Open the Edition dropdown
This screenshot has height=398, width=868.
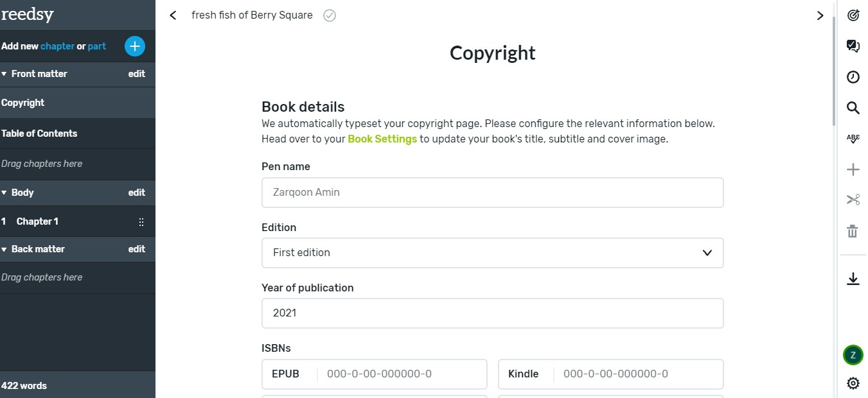pyautogui.click(x=492, y=253)
